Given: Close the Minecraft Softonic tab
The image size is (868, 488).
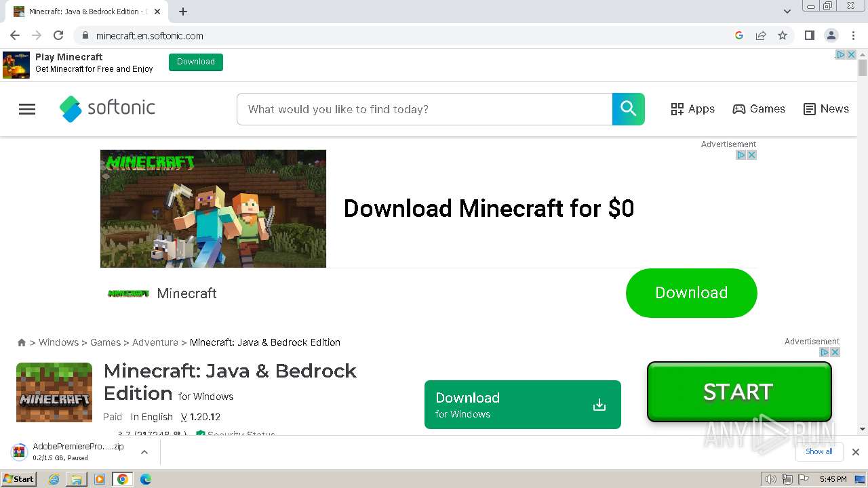Looking at the screenshot, I should coord(157,12).
